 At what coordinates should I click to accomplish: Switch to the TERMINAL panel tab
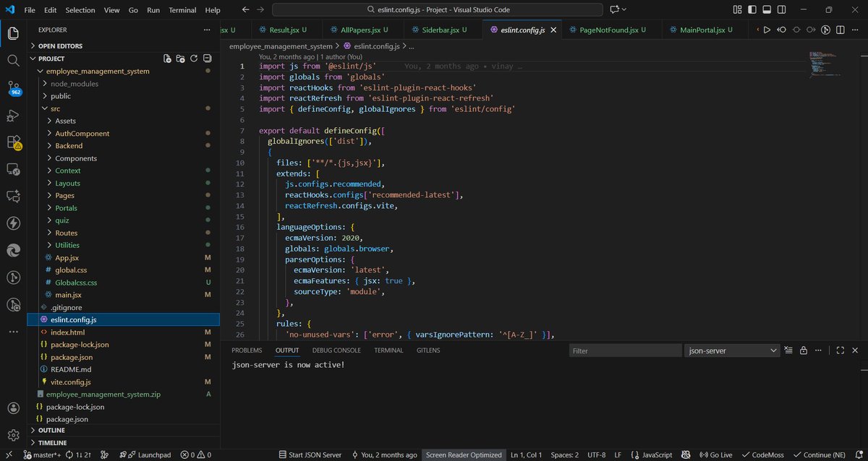[388, 350]
